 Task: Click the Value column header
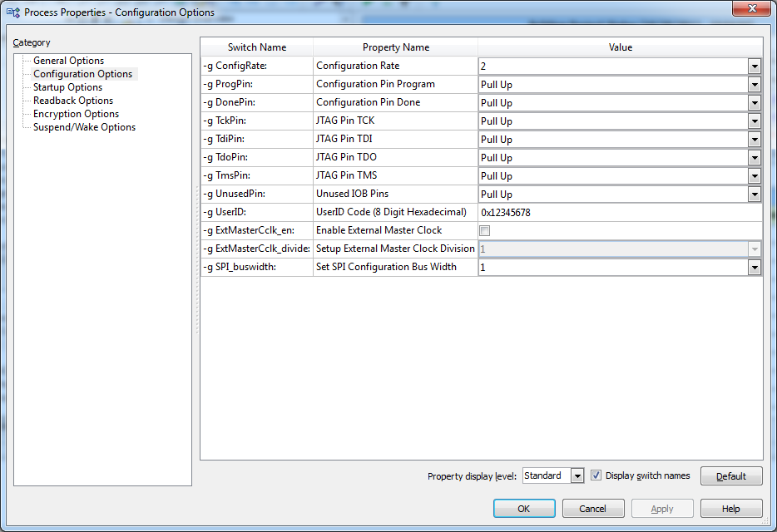click(621, 47)
